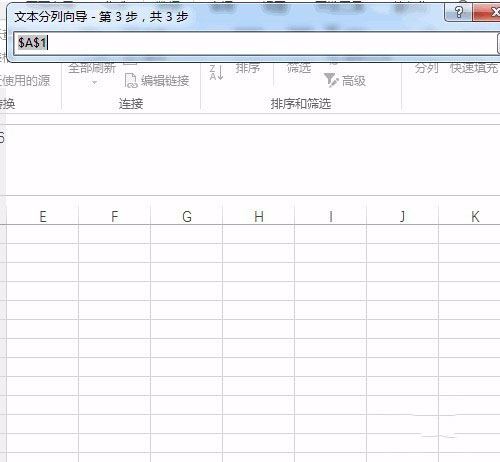The width and height of the screenshot is (500, 462).
Task: Click the 全部刷新 refresh all button
Action: (x=92, y=68)
